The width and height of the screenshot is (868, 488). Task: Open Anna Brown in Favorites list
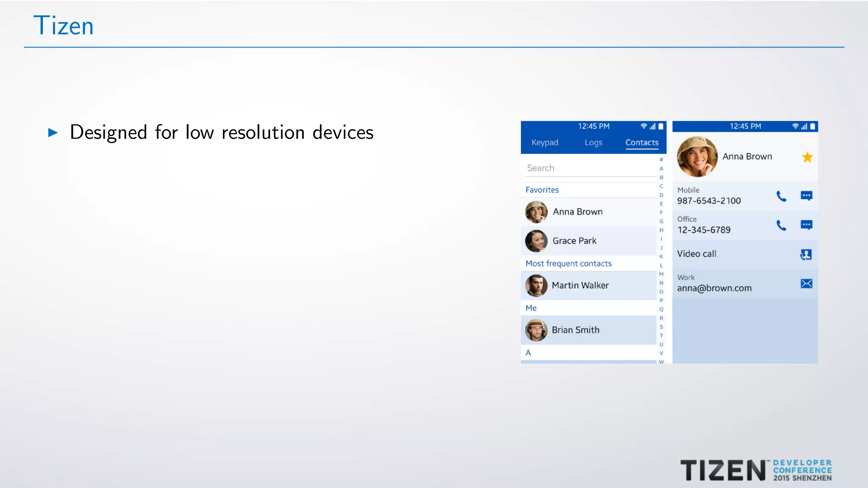pos(589,212)
